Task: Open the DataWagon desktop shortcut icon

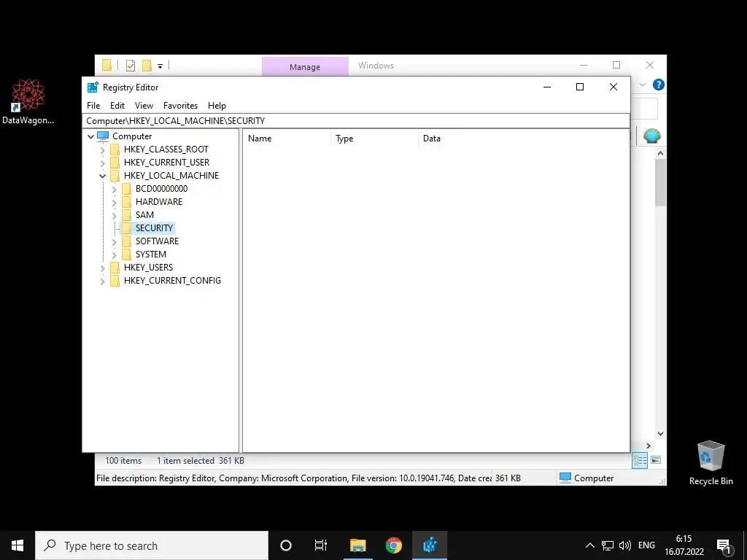Action: coord(28,95)
